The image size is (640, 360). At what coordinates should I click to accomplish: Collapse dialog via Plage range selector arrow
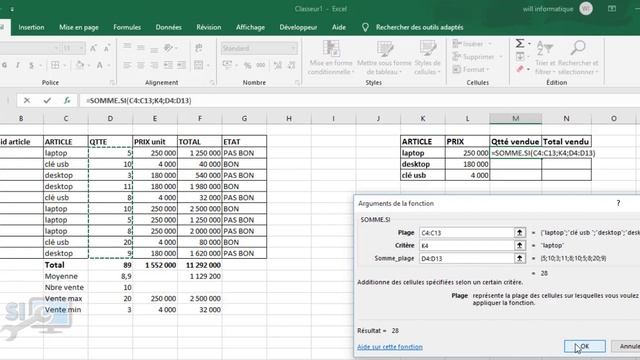(519, 232)
